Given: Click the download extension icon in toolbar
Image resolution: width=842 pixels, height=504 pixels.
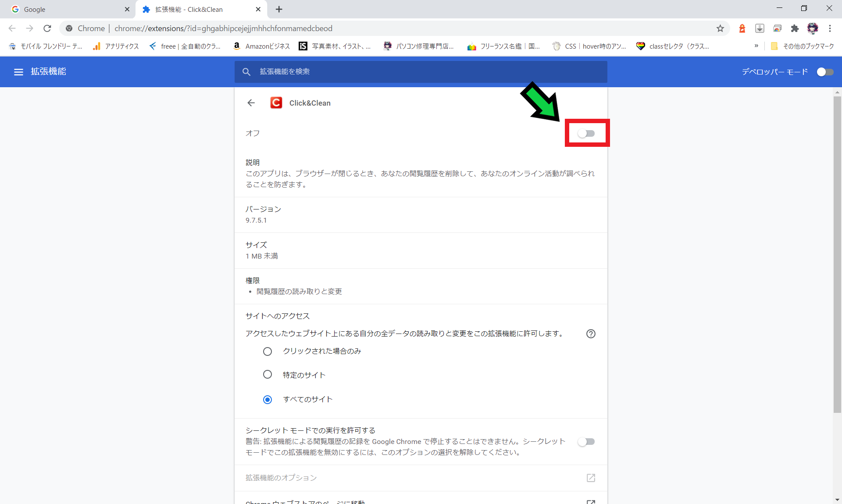Looking at the screenshot, I should pos(760,28).
